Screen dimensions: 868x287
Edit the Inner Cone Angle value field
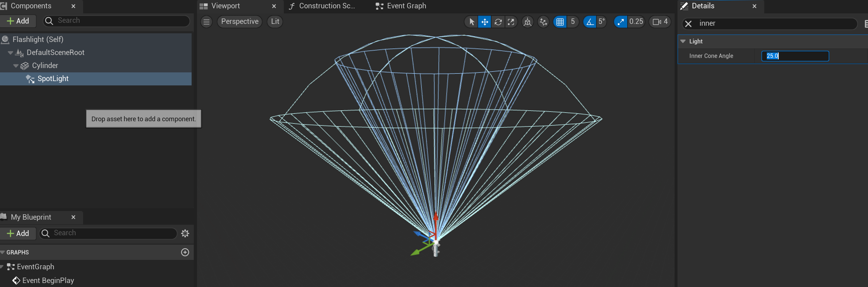(795, 56)
